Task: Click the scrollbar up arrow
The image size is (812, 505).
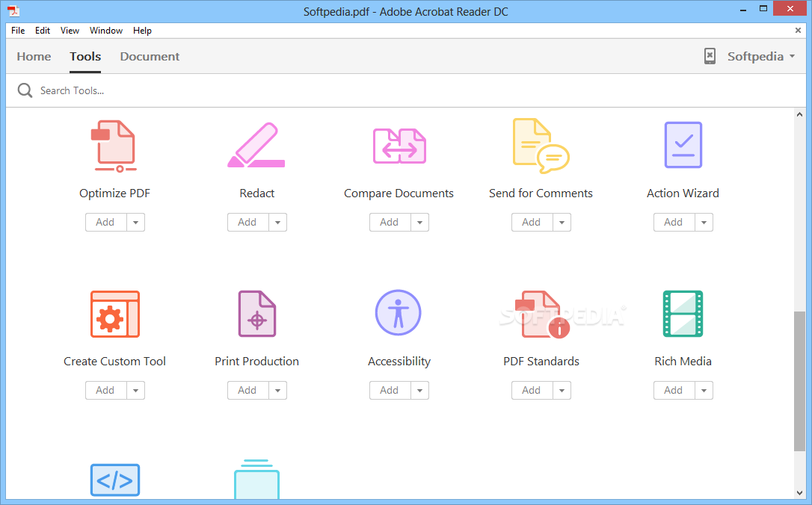Action: point(799,114)
